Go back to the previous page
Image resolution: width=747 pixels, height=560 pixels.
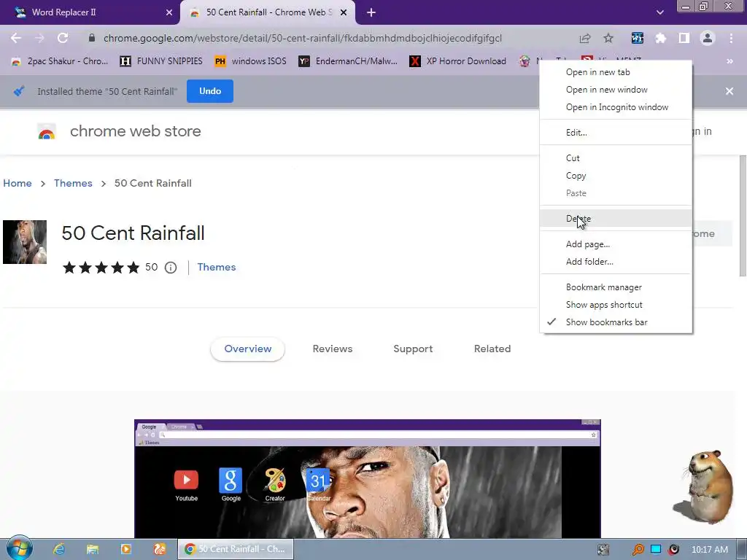[16, 38]
